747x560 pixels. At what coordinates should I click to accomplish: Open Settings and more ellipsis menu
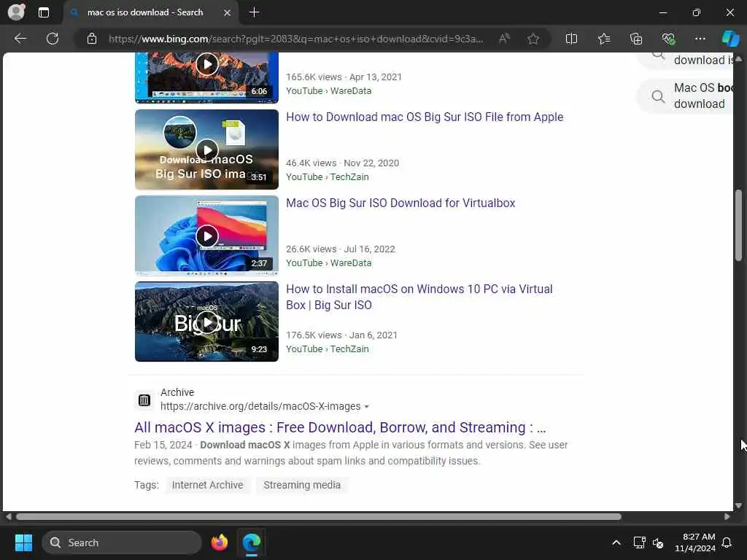tap(700, 39)
